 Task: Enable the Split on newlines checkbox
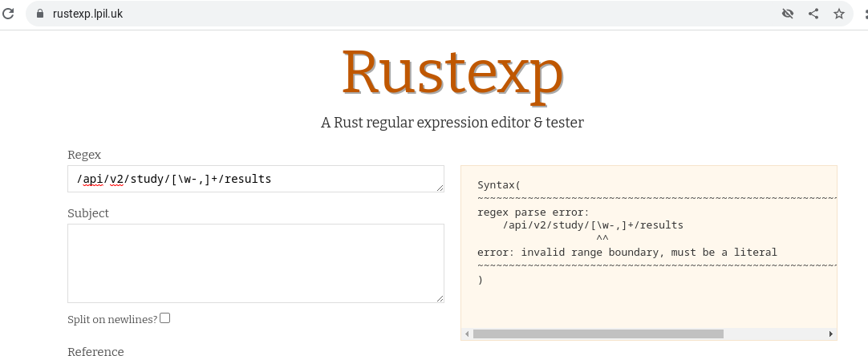click(165, 318)
